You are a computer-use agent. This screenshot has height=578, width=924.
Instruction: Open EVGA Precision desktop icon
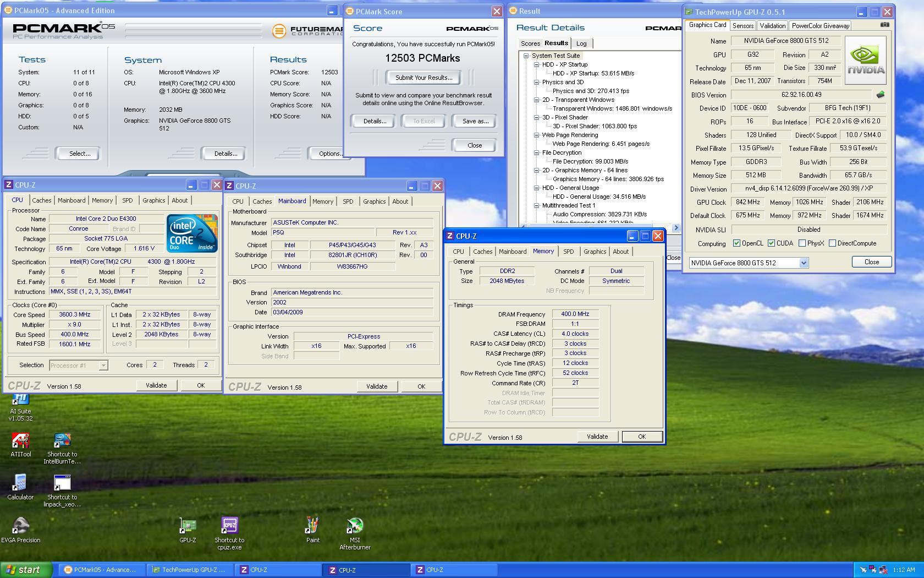tap(20, 530)
